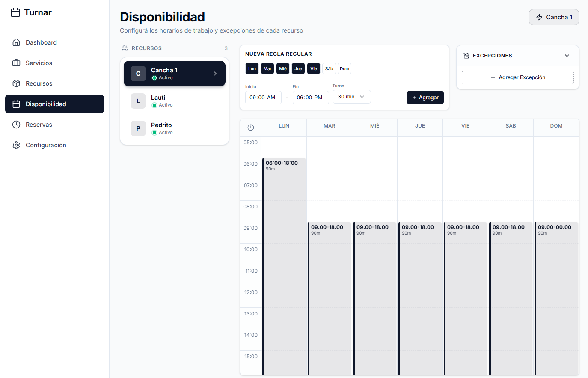Click the Excepciones calendar-off icon

(x=466, y=56)
